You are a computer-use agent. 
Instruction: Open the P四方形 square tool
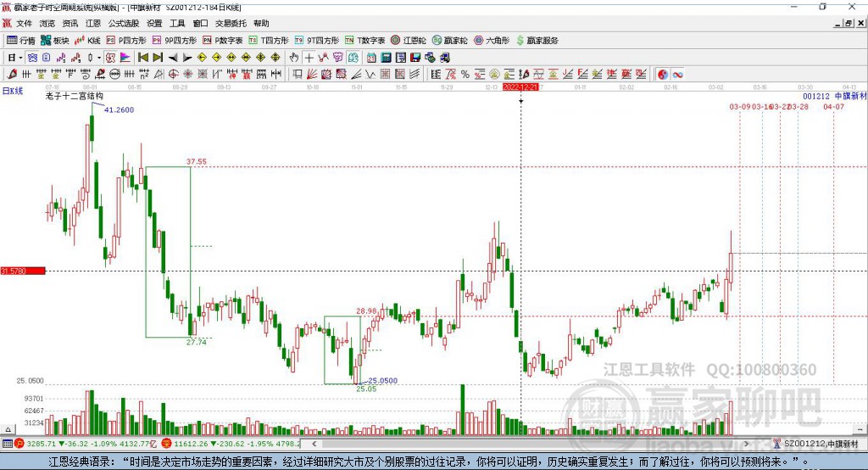tap(126, 41)
